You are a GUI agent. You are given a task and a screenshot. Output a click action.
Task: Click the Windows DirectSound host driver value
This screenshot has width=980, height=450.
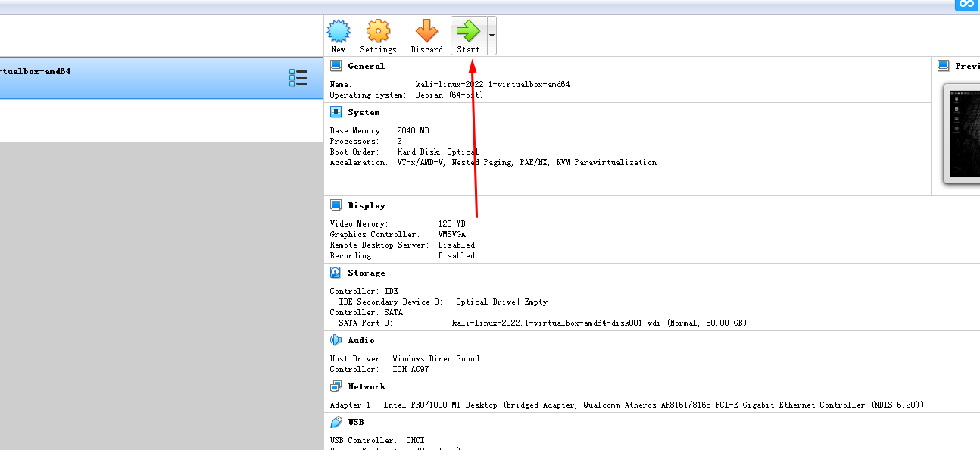pos(435,358)
